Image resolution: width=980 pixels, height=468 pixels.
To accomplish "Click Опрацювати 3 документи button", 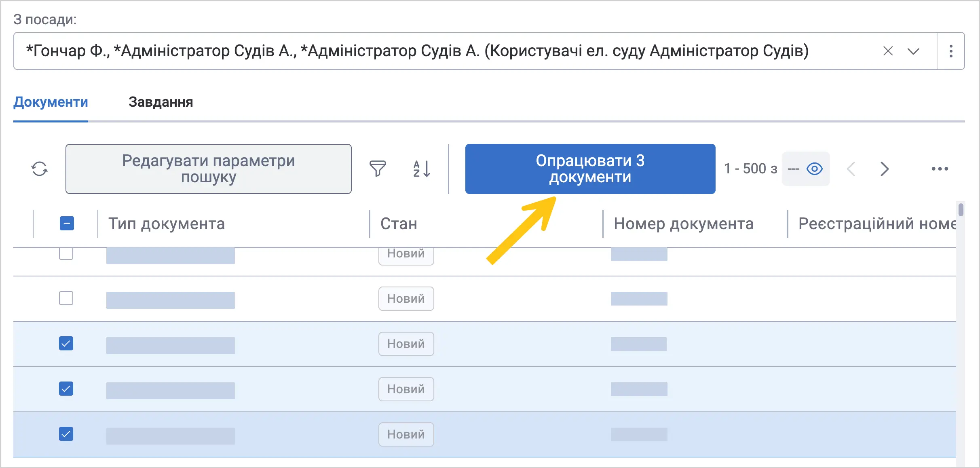I will click(x=590, y=169).
